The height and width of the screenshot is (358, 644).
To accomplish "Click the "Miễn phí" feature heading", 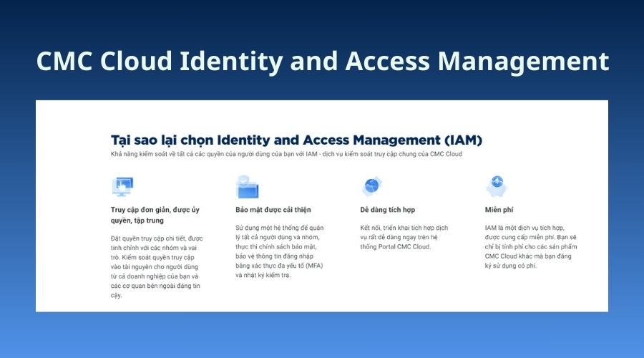I will tap(501, 210).
